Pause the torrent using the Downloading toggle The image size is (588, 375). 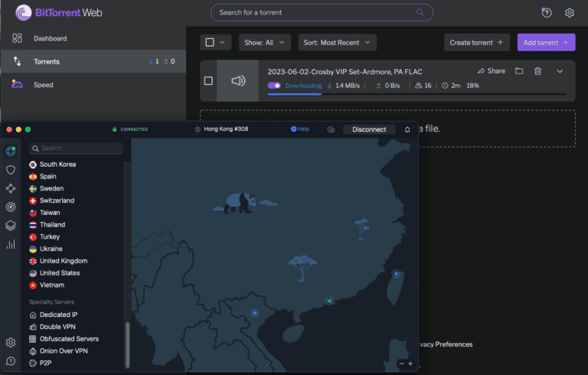pyautogui.click(x=274, y=86)
